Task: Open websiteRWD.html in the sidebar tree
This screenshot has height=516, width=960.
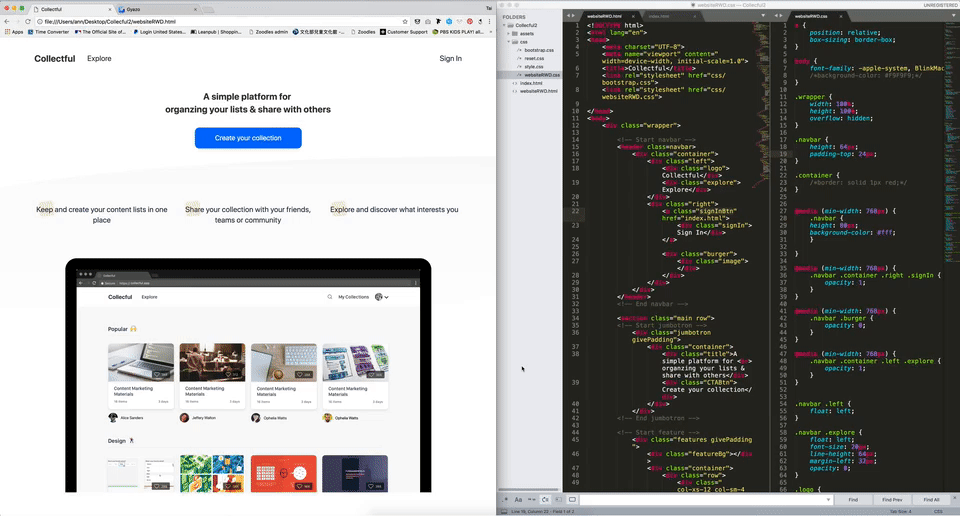Action: point(538,91)
